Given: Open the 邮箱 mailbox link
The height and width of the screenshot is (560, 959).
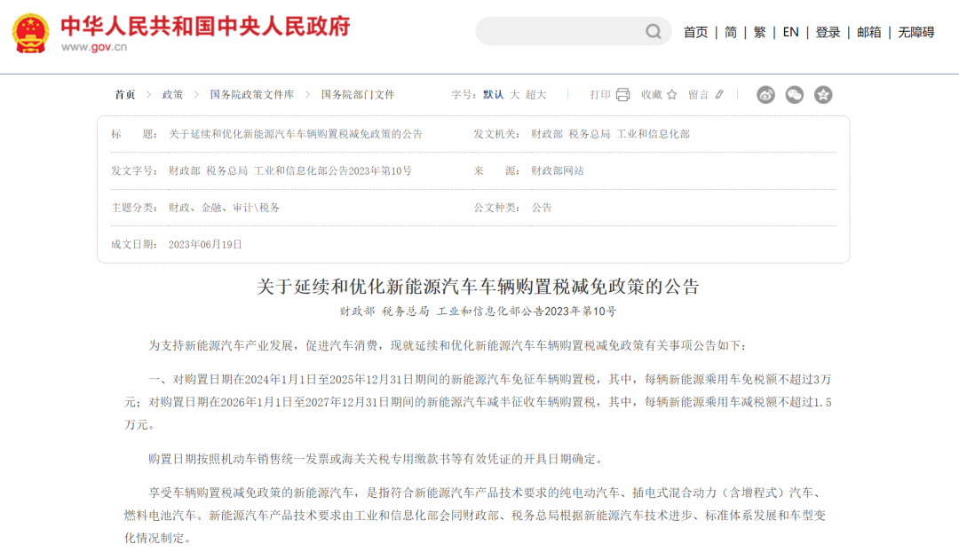Looking at the screenshot, I should [x=868, y=32].
